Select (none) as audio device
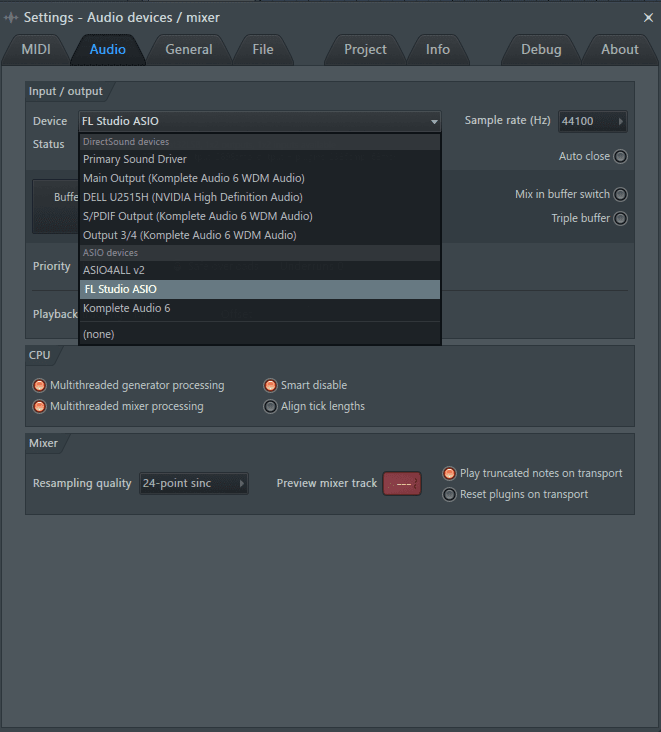Viewport: 661px width, 732px height. point(260,334)
